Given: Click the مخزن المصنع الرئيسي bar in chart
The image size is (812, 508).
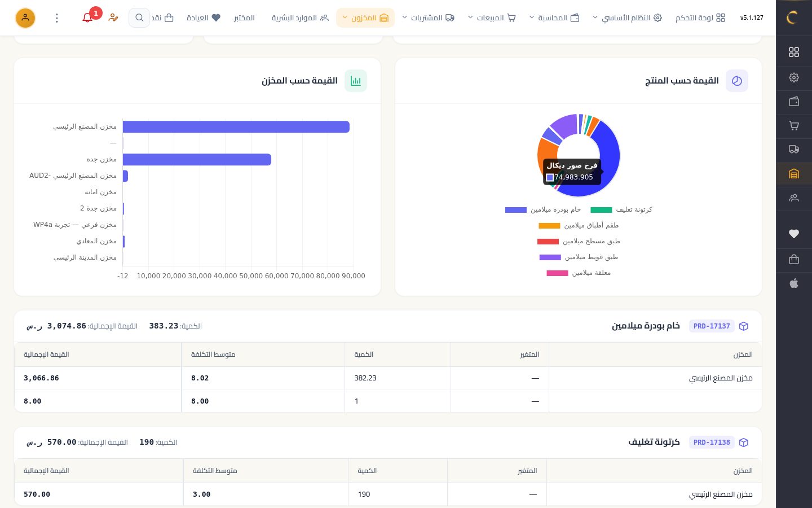Looking at the screenshot, I should point(236,126).
